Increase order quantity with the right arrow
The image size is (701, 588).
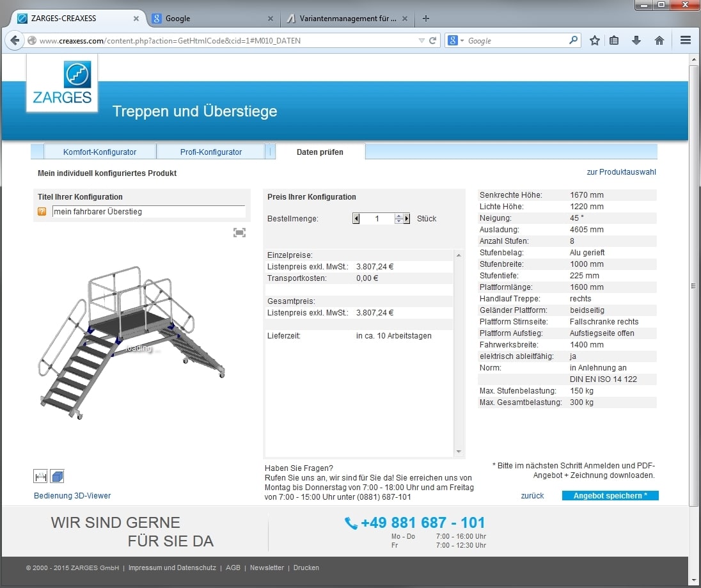[406, 219]
